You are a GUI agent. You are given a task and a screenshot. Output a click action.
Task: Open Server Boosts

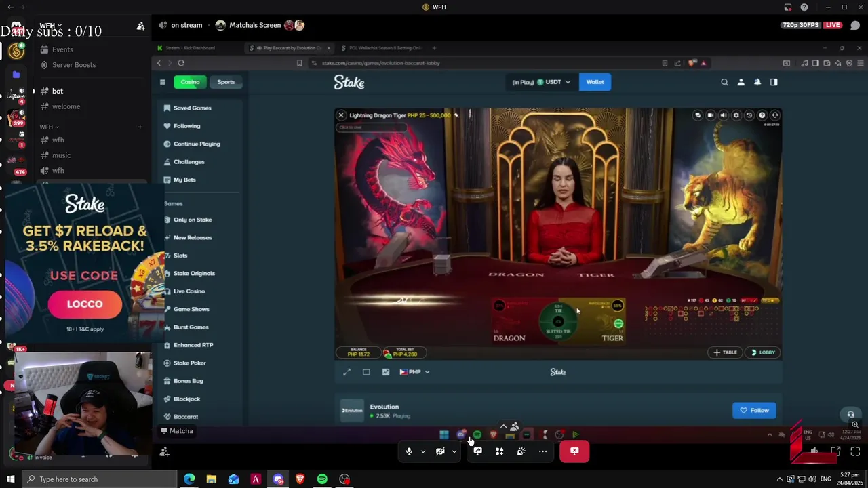point(74,65)
